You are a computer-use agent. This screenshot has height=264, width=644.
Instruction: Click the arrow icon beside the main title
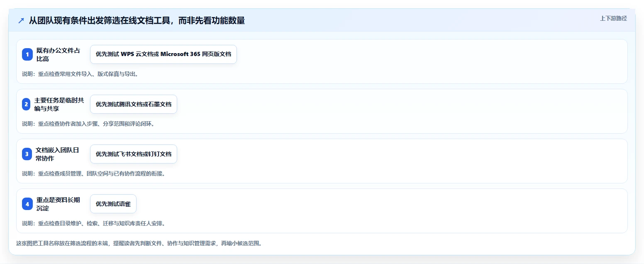coord(21,20)
